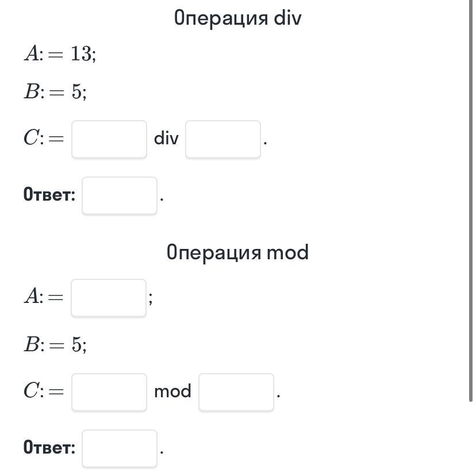Viewport: 476px width, 476px height.
Task: Click the empty A:= field in mod section
Action: click(109, 298)
